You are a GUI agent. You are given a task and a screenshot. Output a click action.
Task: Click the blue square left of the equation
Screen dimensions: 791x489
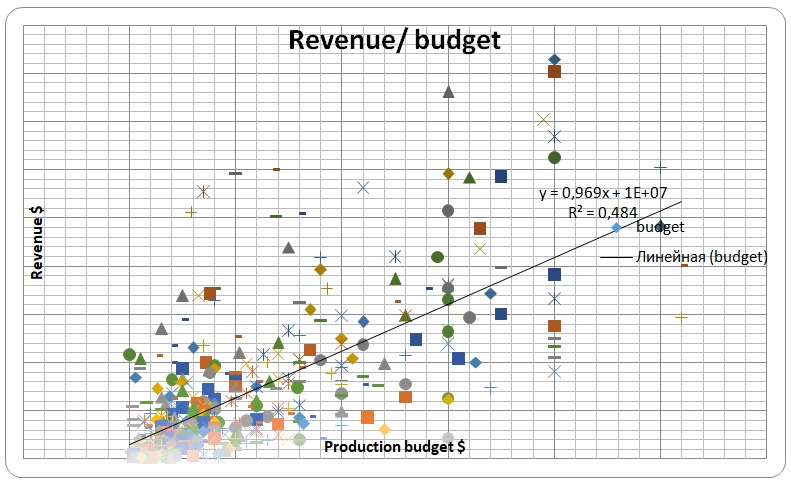point(501,176)
